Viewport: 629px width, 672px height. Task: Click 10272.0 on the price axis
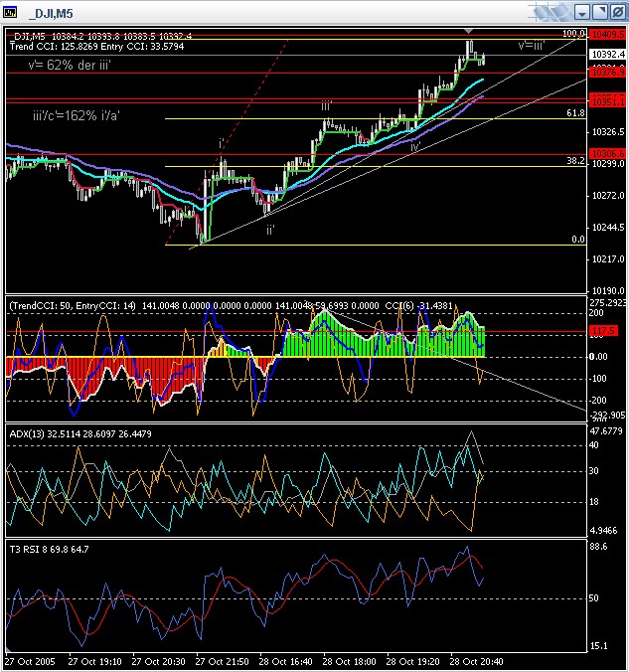[608, 196]
